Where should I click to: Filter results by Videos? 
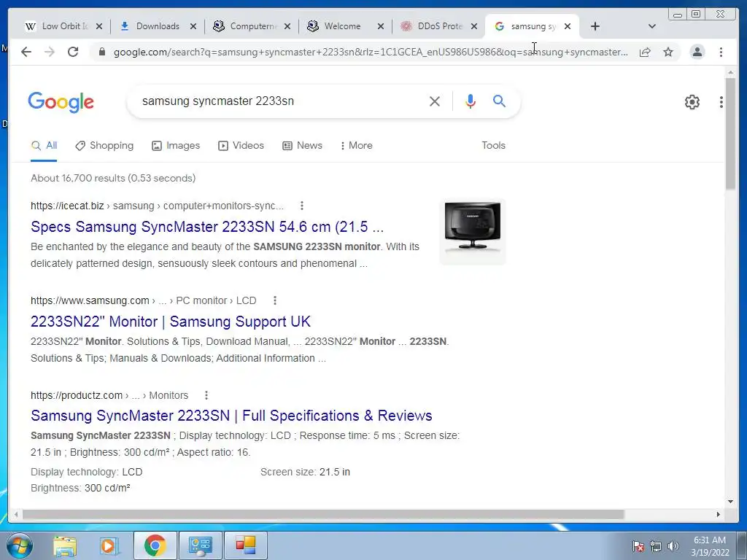tap(241, 146)
